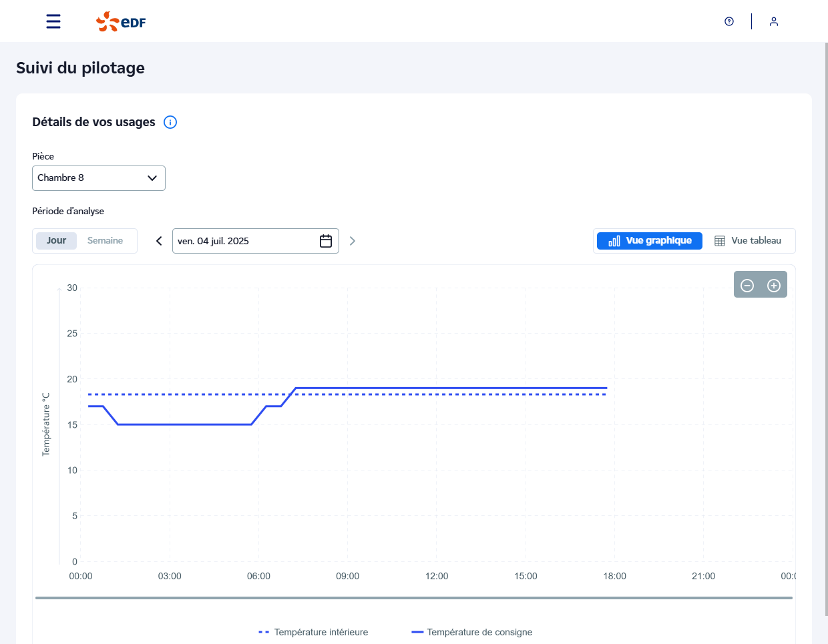Switch to Vue graphique tab
The width and height of the screenshot is (828, 644).
[x=650, y=241]
